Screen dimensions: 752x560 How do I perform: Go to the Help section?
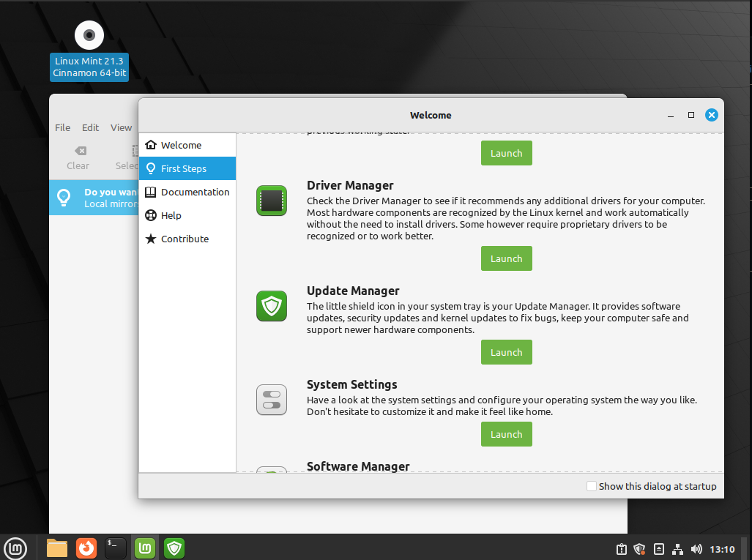coord(187,215)
